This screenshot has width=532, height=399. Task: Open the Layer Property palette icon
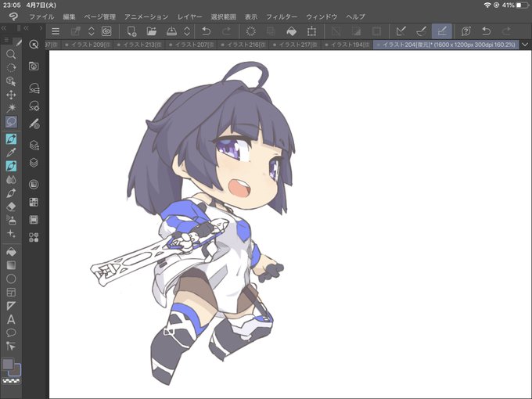tap(34, 145)
